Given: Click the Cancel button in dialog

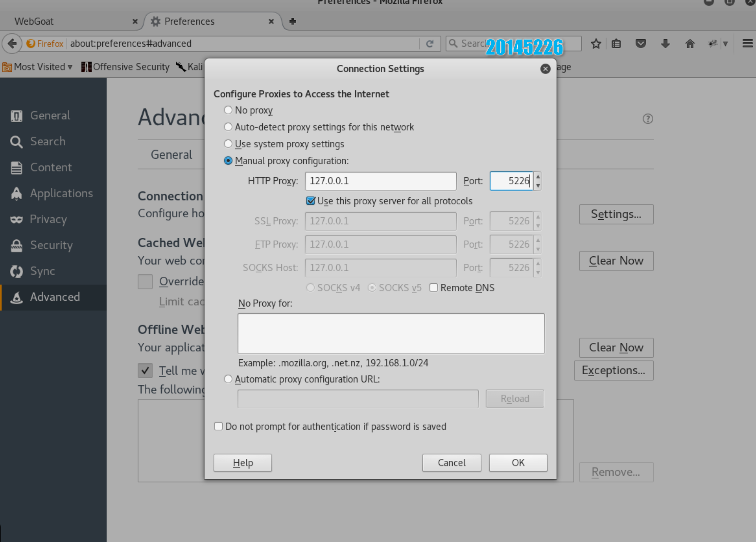Looking at the screenshot, I should tap(452, 463).
